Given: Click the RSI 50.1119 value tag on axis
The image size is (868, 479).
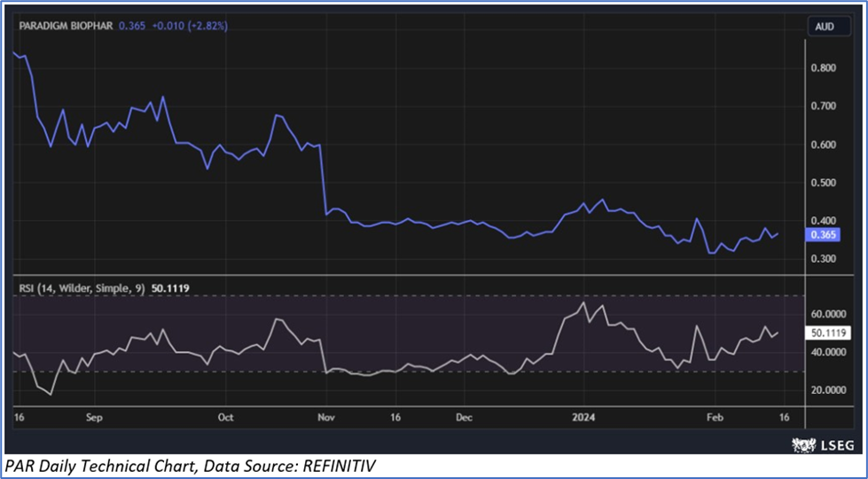Looking at the screenshot, I should click(x=828, y=333).
